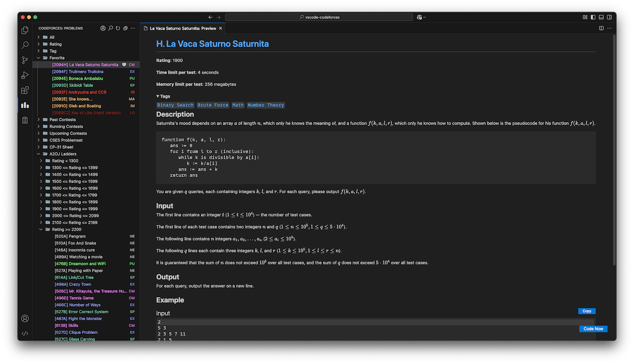
Task: Open the Source Control view
Action: point(25,60)
